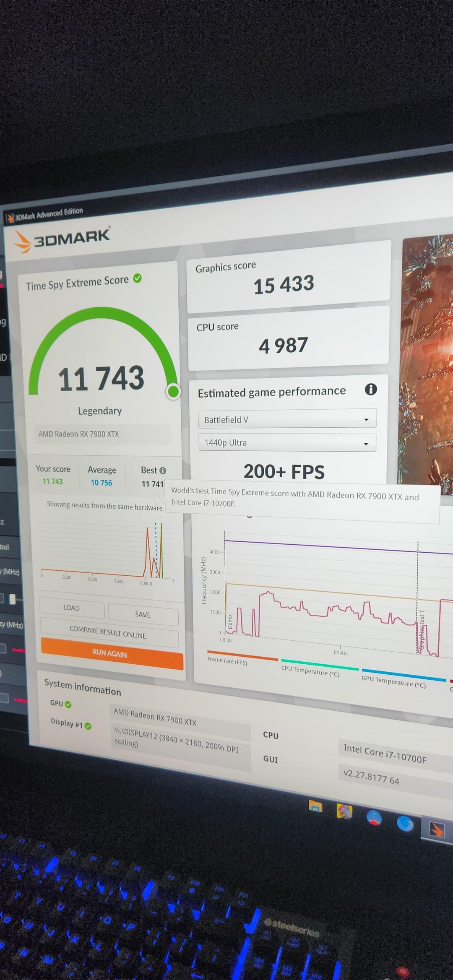453x980 pixels.
Task: Click the green score gauge end marker
Action: click(173, 391)
